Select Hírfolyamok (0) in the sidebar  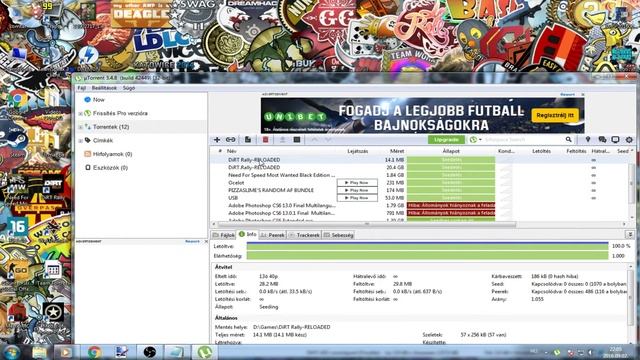(112, 154)
